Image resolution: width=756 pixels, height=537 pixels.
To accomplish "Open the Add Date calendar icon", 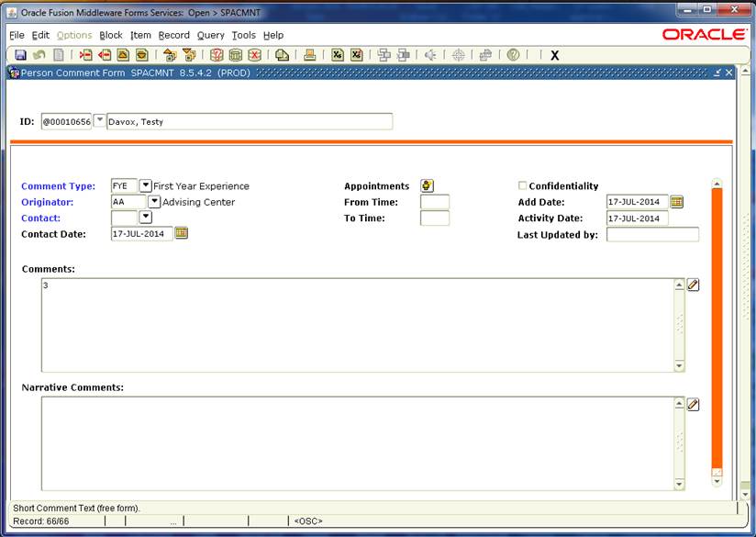I will [x=677, y=202].
